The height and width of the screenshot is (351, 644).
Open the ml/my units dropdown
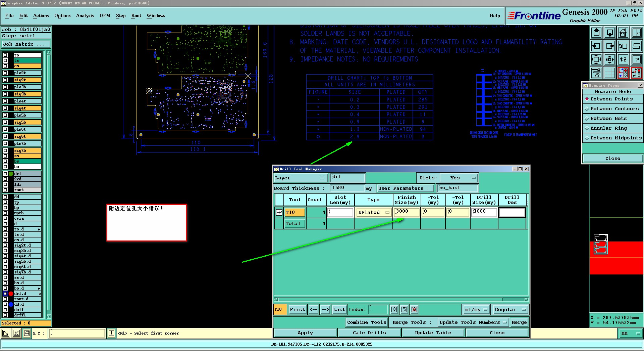(x=476, y=310)
